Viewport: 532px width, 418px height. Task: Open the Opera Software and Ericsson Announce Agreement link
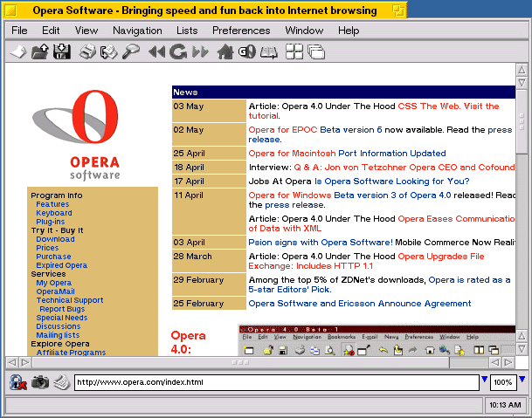click(x=360, y=304)
